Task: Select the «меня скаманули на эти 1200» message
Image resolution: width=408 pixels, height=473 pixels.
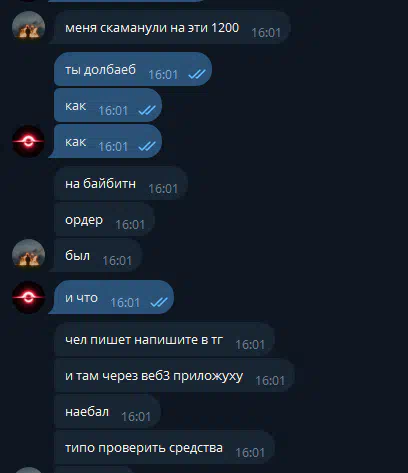Action: click(171, 27)
